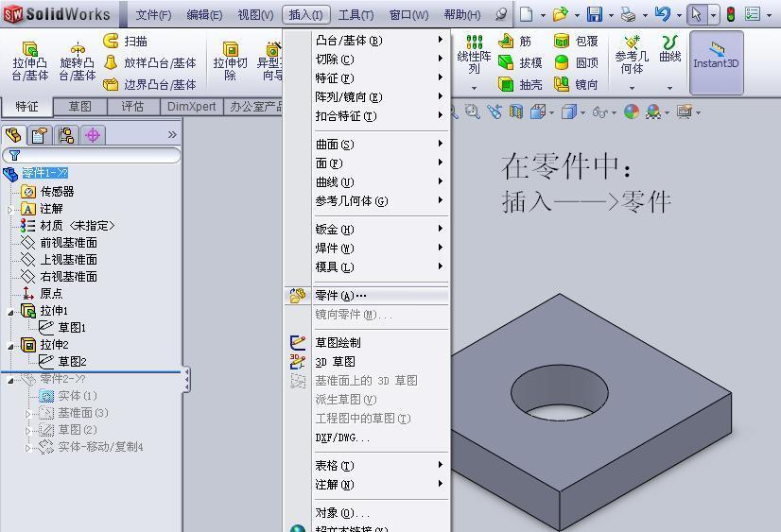781x532 pixels.
Task: Click the feature tree filter field
Action: pyautogui.click(x=92, y=155)
